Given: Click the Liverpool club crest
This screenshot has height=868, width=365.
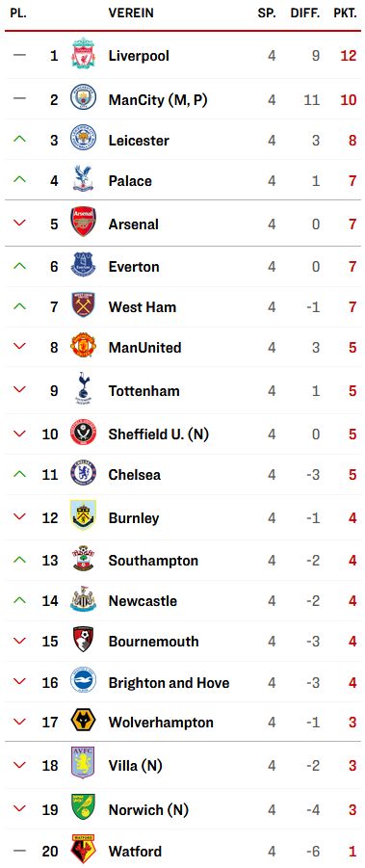Looking at the screenshot, I should click(x=83, y=54).
